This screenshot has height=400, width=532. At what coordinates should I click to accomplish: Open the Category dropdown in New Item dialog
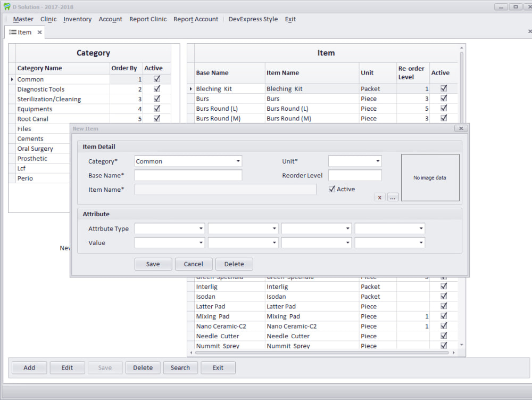238,161
